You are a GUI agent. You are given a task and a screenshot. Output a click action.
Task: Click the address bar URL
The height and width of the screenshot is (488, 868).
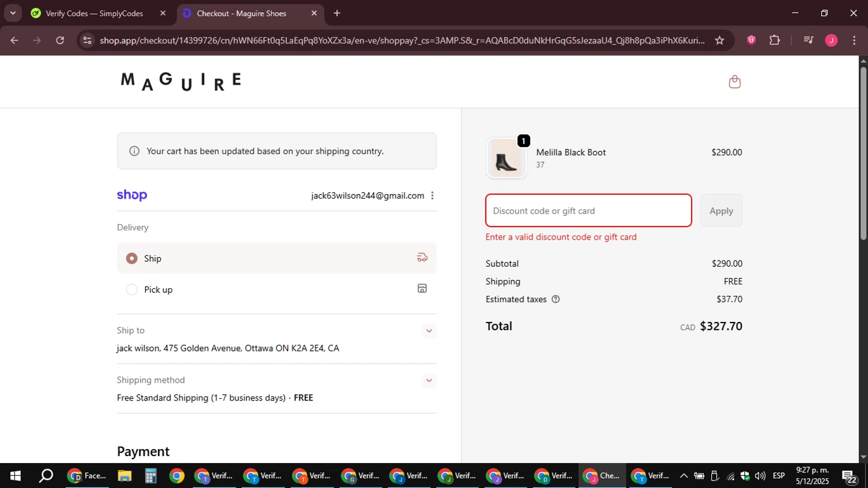tap(402, 41)
